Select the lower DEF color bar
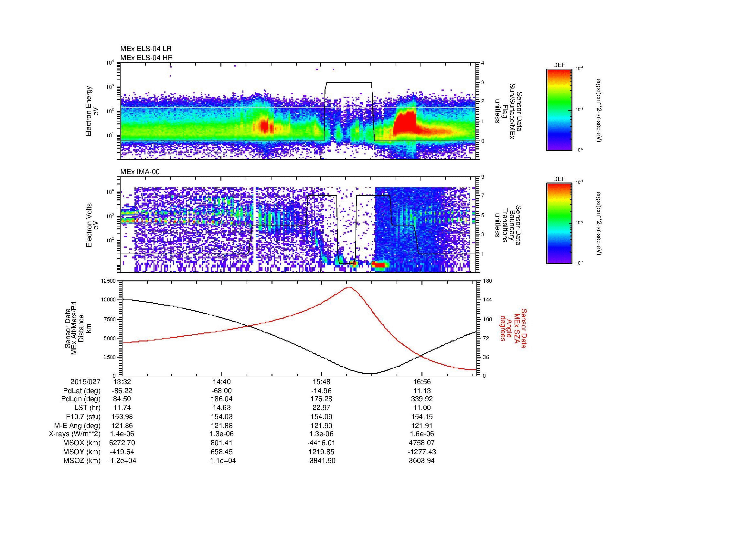The image size is (756, 534). pos(559,224)
